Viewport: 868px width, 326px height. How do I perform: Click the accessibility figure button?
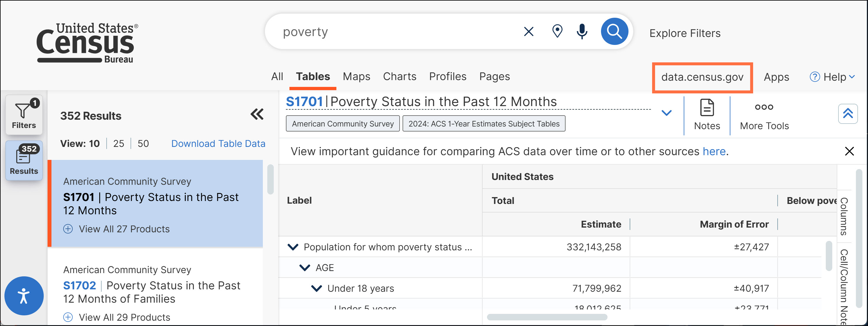point(24,296)
